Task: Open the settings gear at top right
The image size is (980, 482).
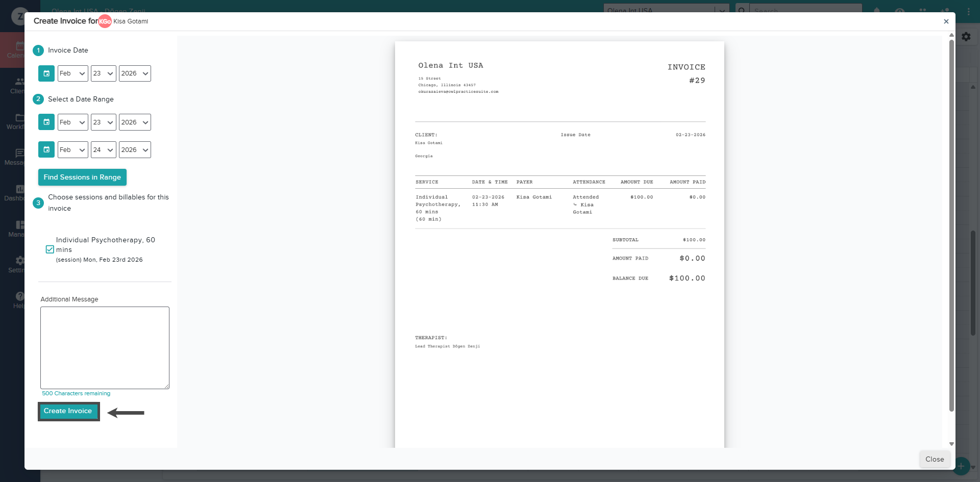Action: [966, 37]
